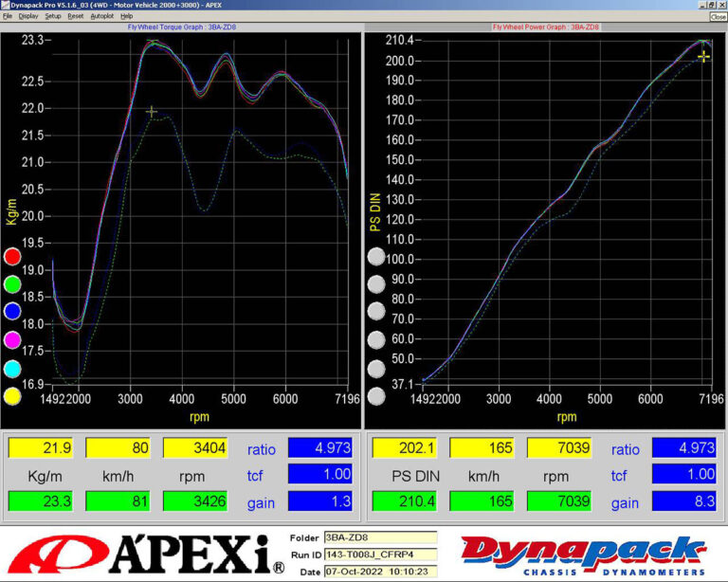Click the topmost grey circle on power graph
Screen dimensions: 728x582
pyautogui.click(x=376, y=256)
